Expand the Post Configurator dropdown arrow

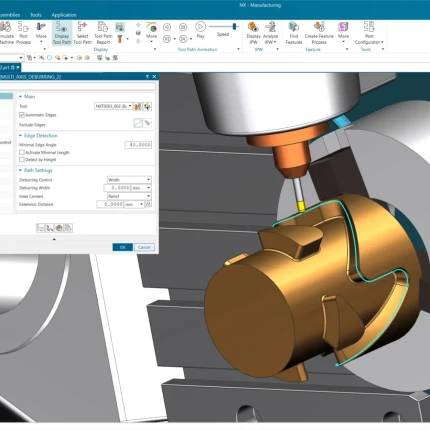point(382,42)
